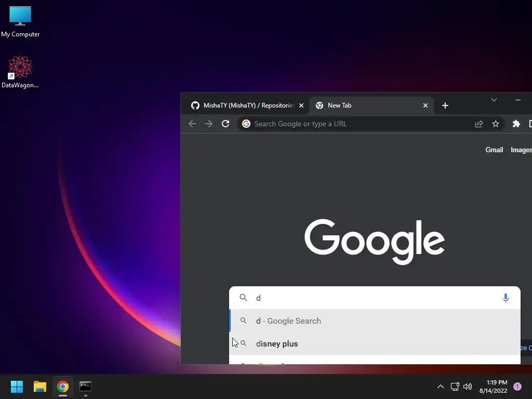The image size is (532, 399).
Task: Expand the tab search chevron in Chrome
Action: tap(494, 100)
